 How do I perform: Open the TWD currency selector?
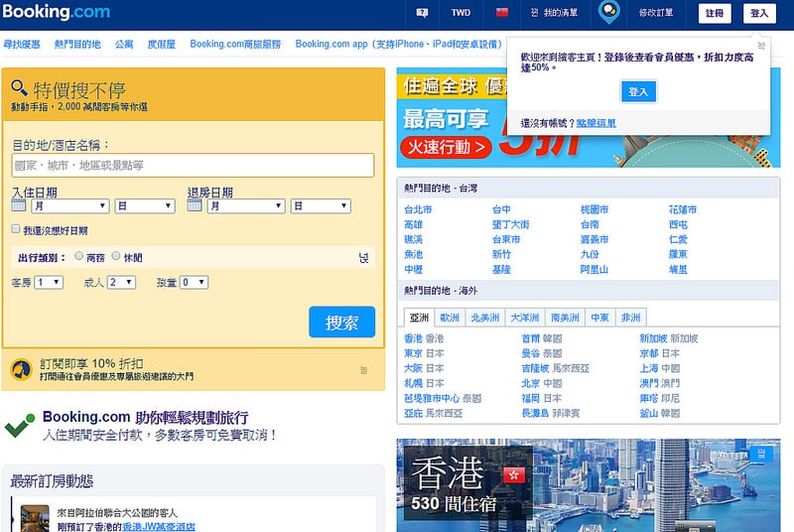461,13
